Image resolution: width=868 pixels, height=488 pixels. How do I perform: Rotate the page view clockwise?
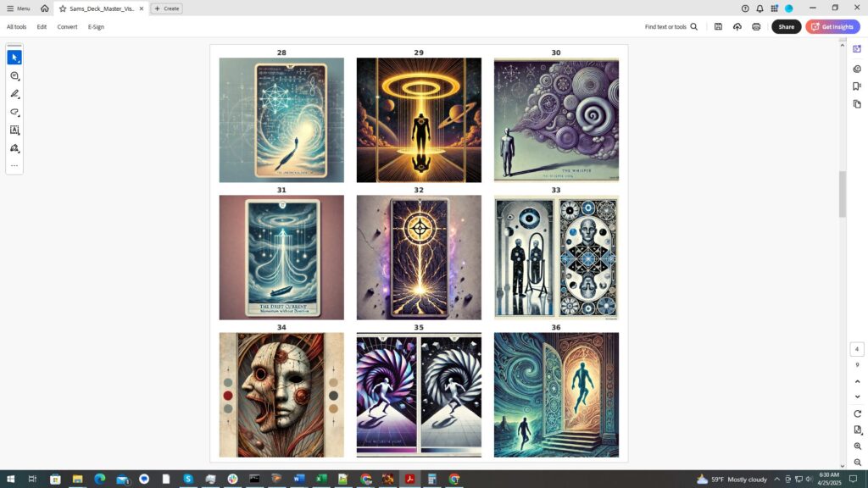point(857,413)
